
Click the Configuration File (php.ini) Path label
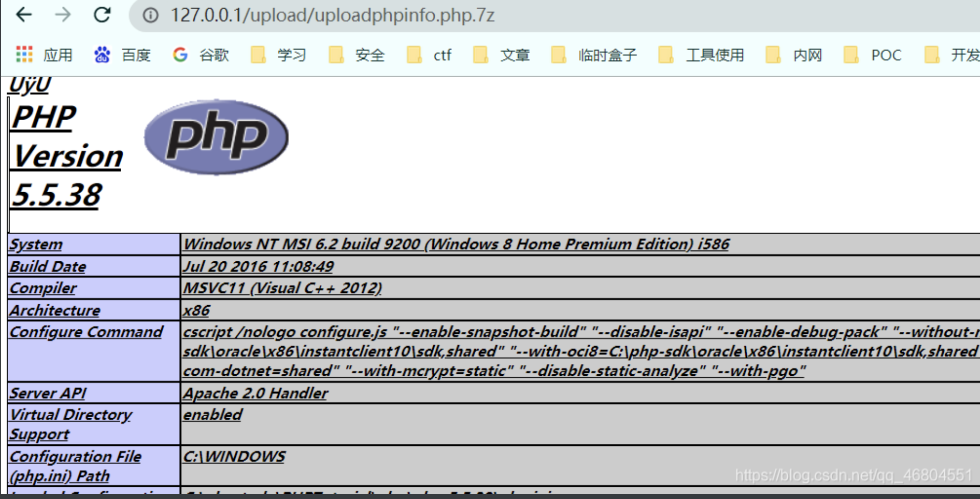[75, 466]
